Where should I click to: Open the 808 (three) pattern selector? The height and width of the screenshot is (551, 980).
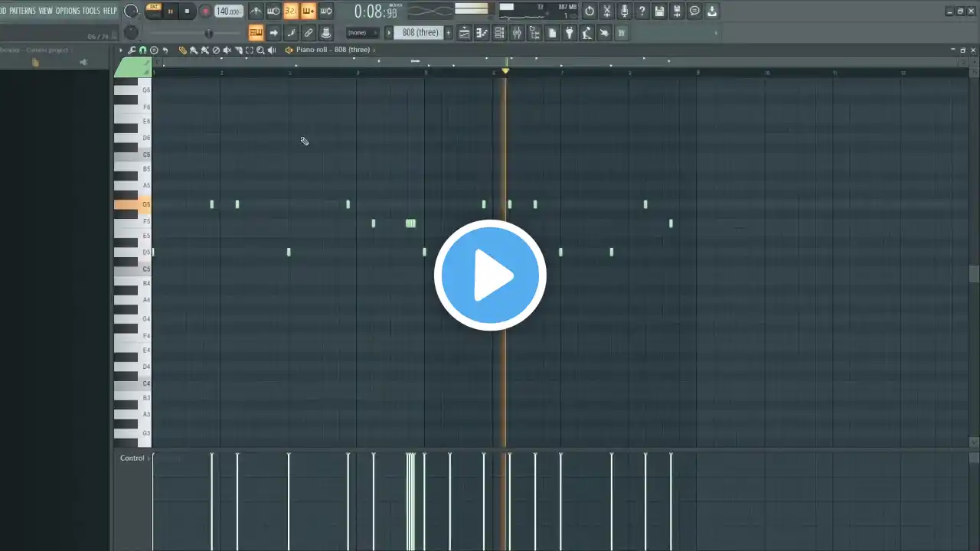(x=420, y=33)
